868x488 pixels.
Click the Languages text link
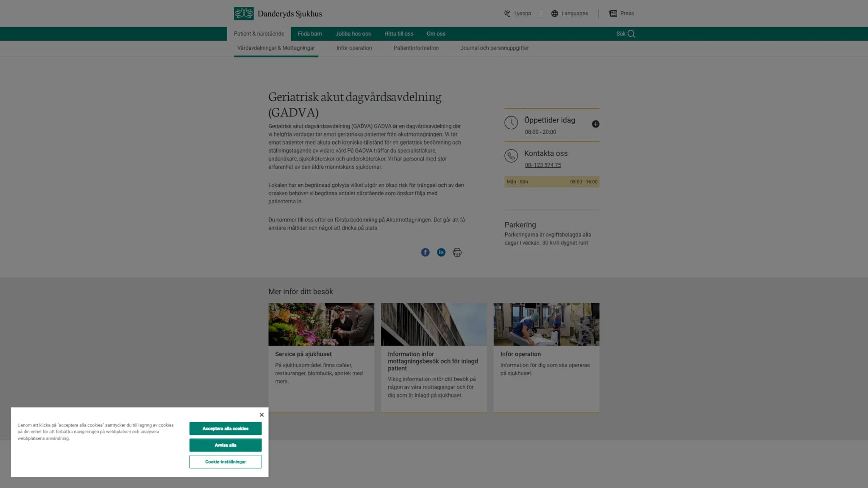point(575,14)
